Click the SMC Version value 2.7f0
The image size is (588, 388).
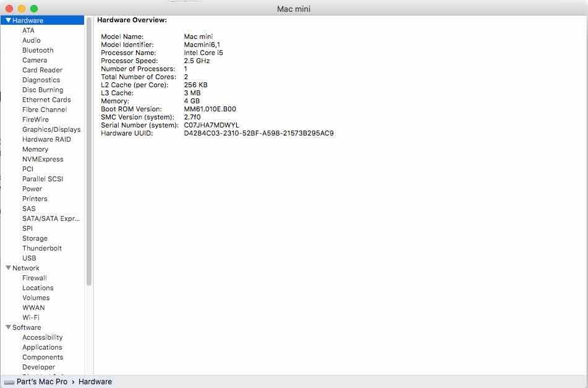click(192, 117)
